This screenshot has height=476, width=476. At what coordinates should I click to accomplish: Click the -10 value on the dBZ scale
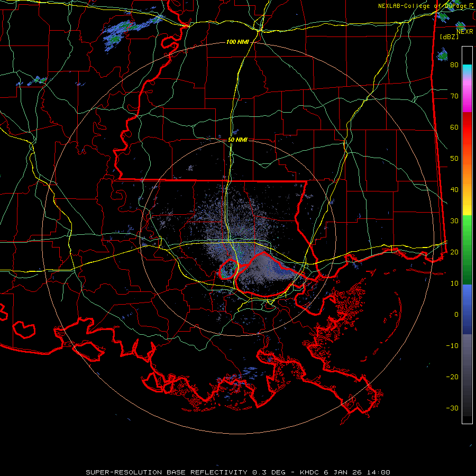tap(452, 346)
